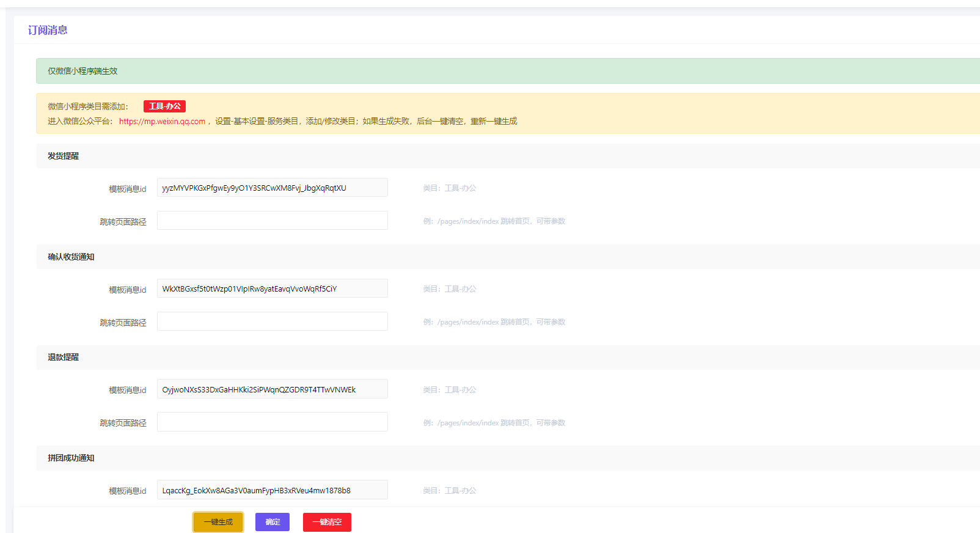
Task: Focus 模板消息id field under 拼团成功通知
Action: click(272, 490)
